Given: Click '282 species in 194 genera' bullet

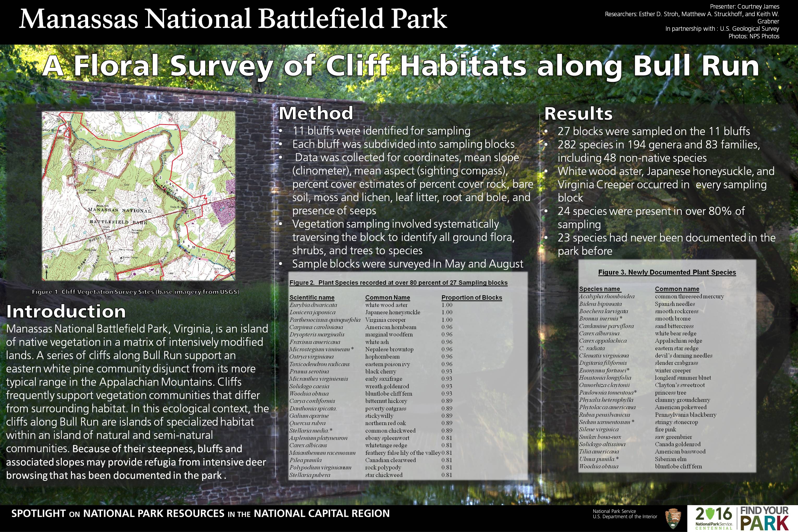Looking at the screenshot, I should point(658,151).
